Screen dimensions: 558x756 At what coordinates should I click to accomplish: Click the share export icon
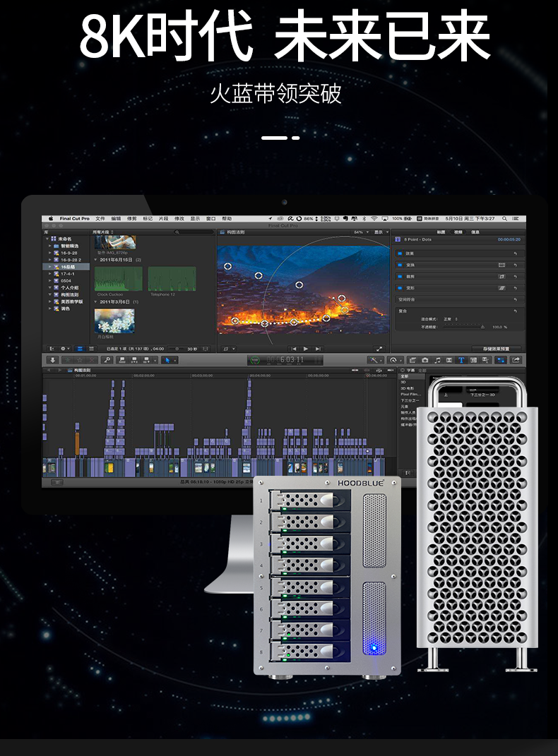[516, 360]
